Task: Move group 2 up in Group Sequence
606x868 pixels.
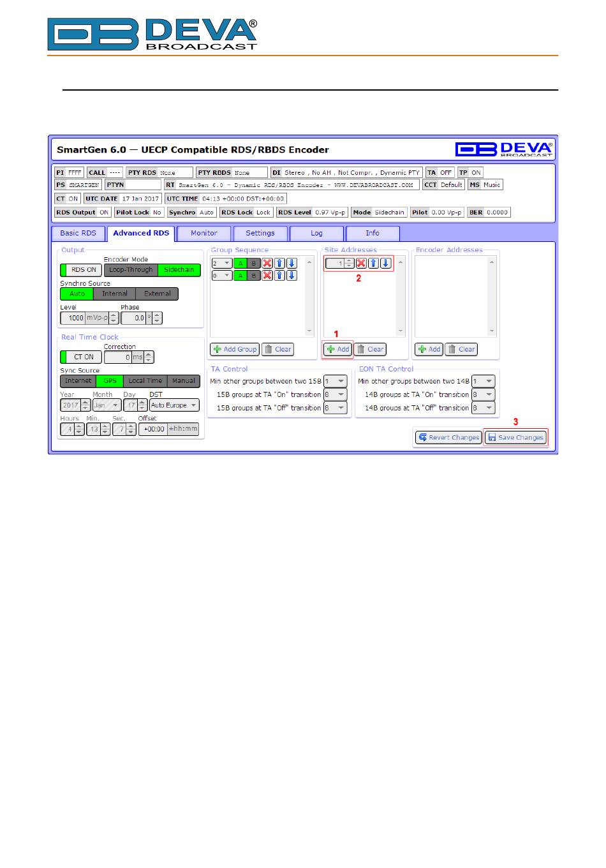Action: point(279,264)
